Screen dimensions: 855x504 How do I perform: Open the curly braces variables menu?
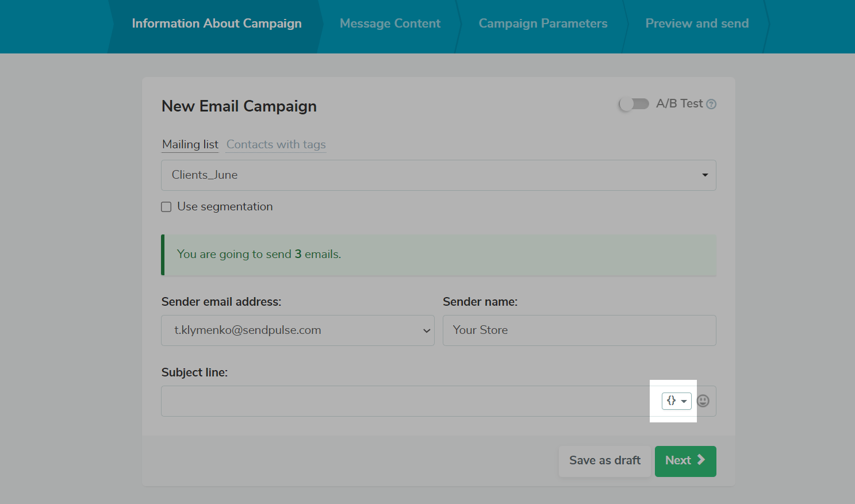[x=676, y=401]
